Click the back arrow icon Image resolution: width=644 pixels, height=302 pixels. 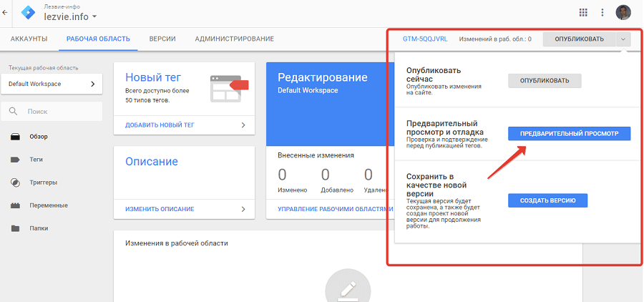click(5, 12)
